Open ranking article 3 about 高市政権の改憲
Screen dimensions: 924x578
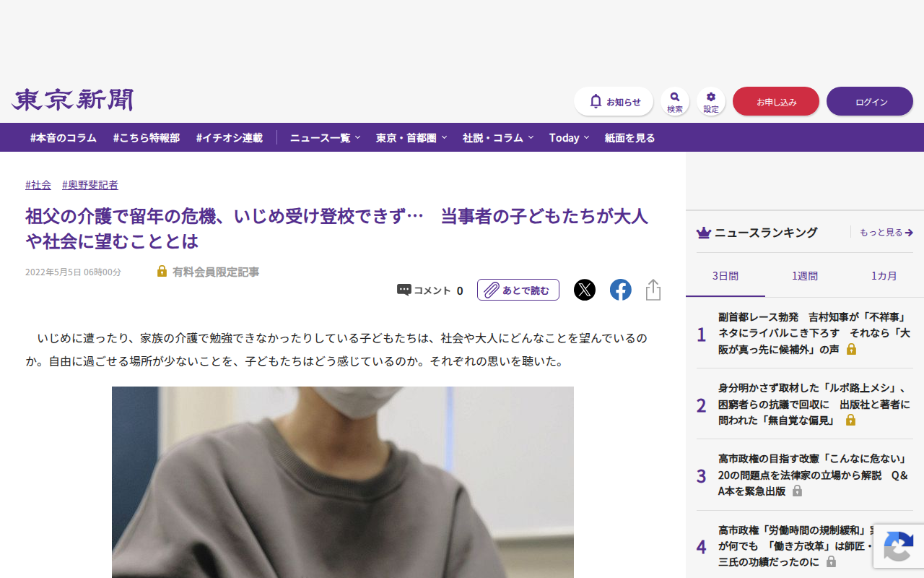point(815,475)
